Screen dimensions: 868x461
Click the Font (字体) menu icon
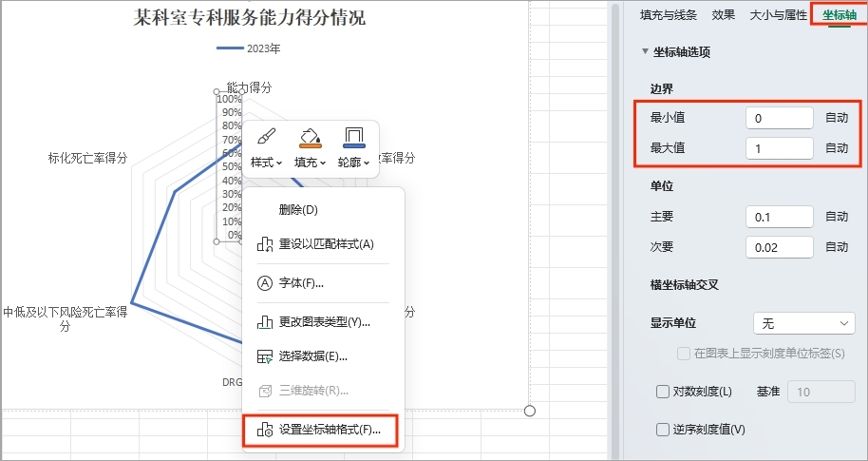pos(265,283)
